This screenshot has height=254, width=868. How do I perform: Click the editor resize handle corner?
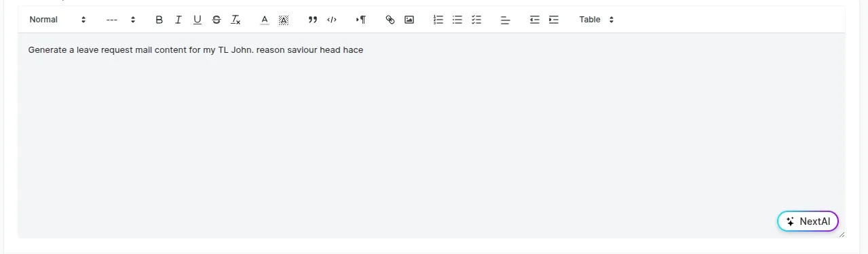[842, 234]
